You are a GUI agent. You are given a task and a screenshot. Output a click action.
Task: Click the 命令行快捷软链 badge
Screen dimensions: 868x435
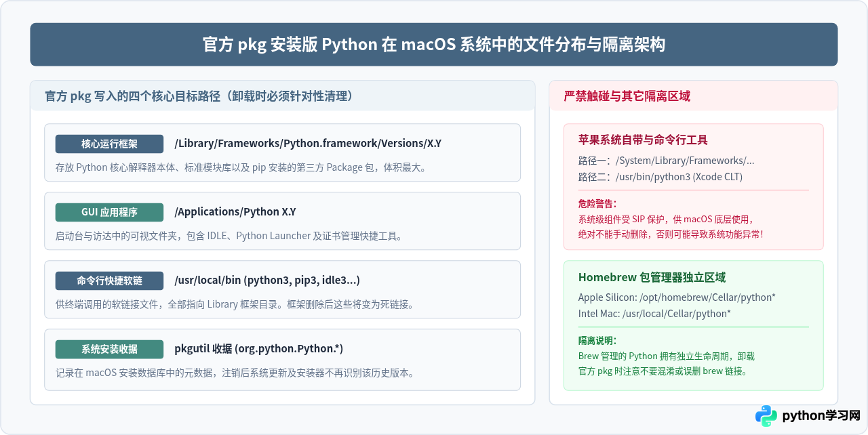pyautogui.click(x=109, y=281)
